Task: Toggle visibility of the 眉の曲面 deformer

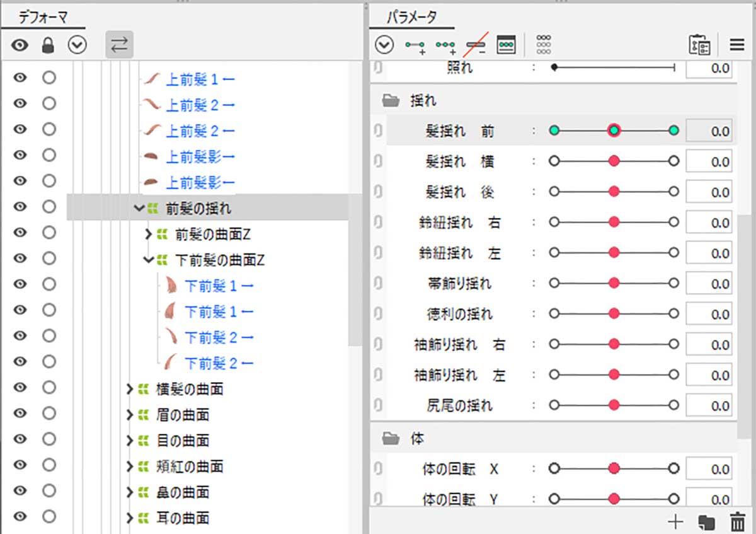Action: click(20, 414)
